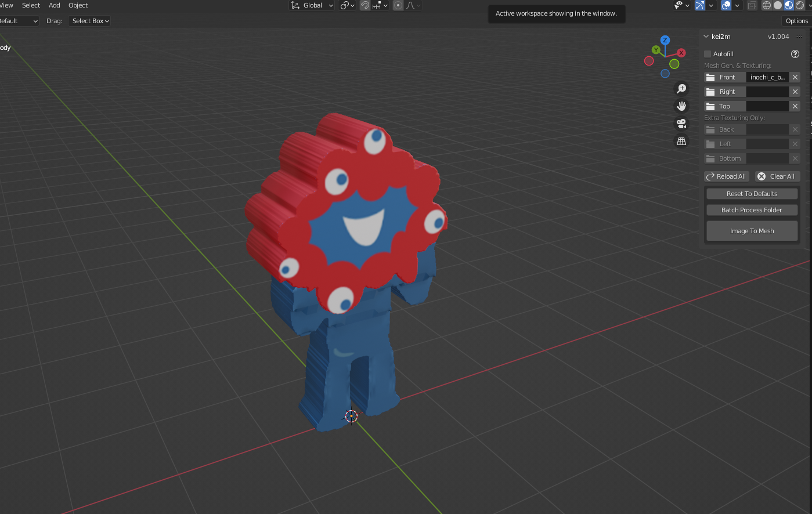Viewport: 812px width, 514px height.
Task: Open object visibility eye dropdown
Action: click(x=681, y=5)
